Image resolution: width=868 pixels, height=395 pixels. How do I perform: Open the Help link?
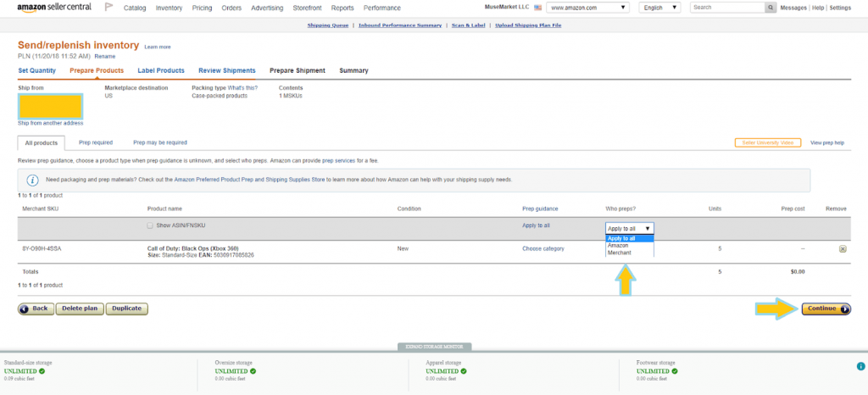(818, 8)
